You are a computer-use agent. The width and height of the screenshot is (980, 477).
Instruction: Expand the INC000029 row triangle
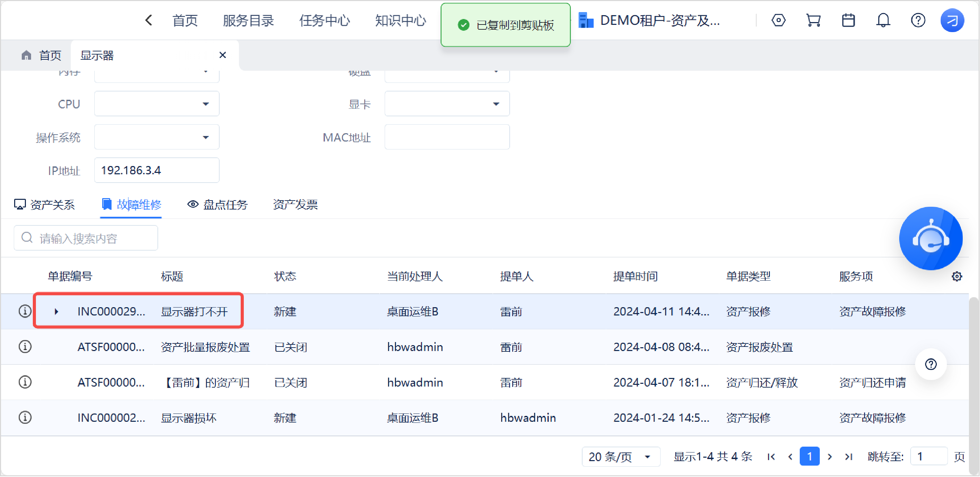(56, 312)
